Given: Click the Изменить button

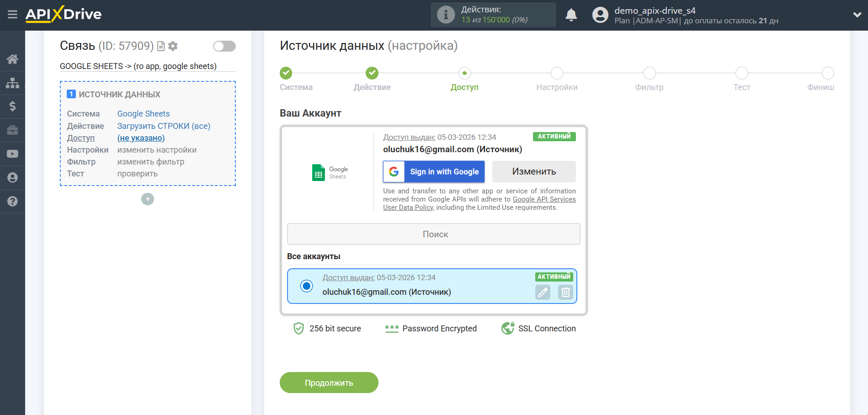Looking at the screenshot, I should 534,172.
